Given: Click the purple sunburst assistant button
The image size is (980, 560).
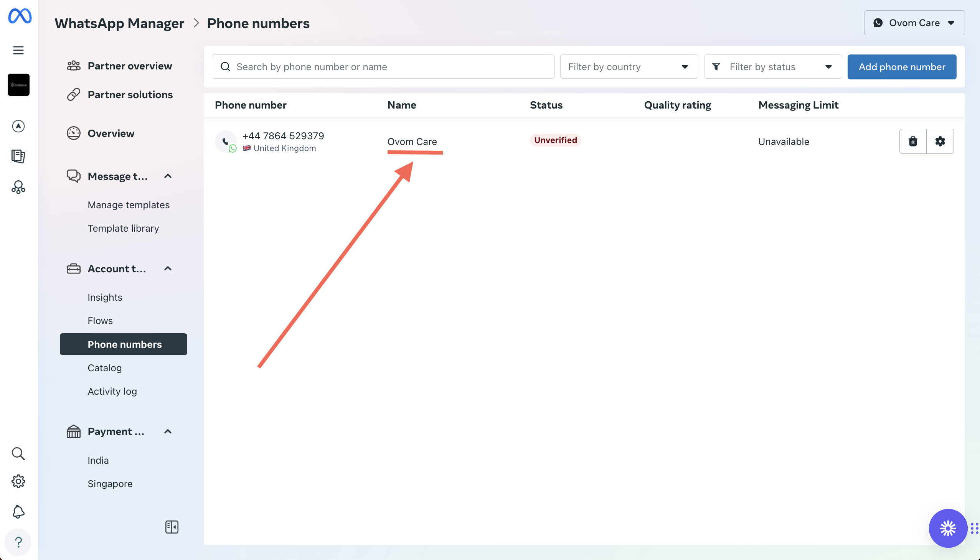Looking at the screenshot, I should 948,529.
